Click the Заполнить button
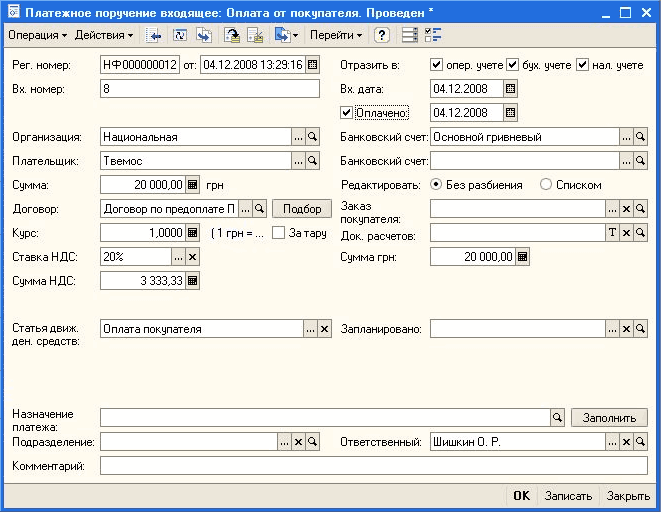The height and width of the screenshot is (512, 661). 609,418
